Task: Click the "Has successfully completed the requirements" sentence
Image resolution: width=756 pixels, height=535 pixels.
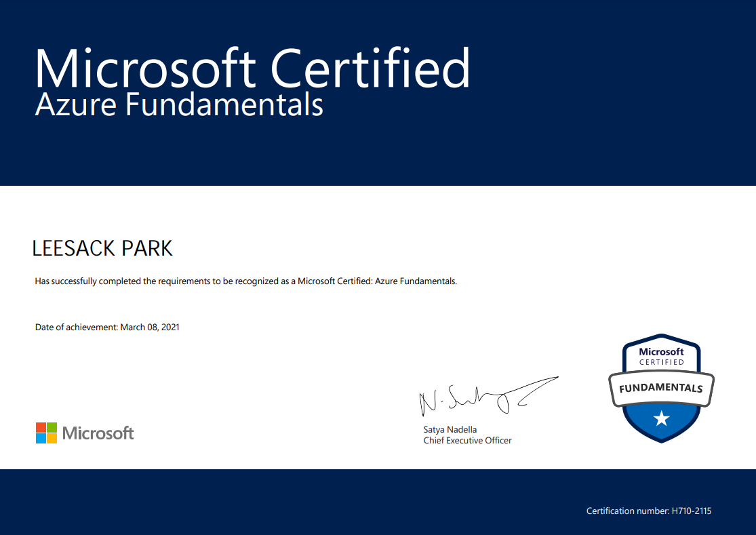Action: (x=246, y=281)
